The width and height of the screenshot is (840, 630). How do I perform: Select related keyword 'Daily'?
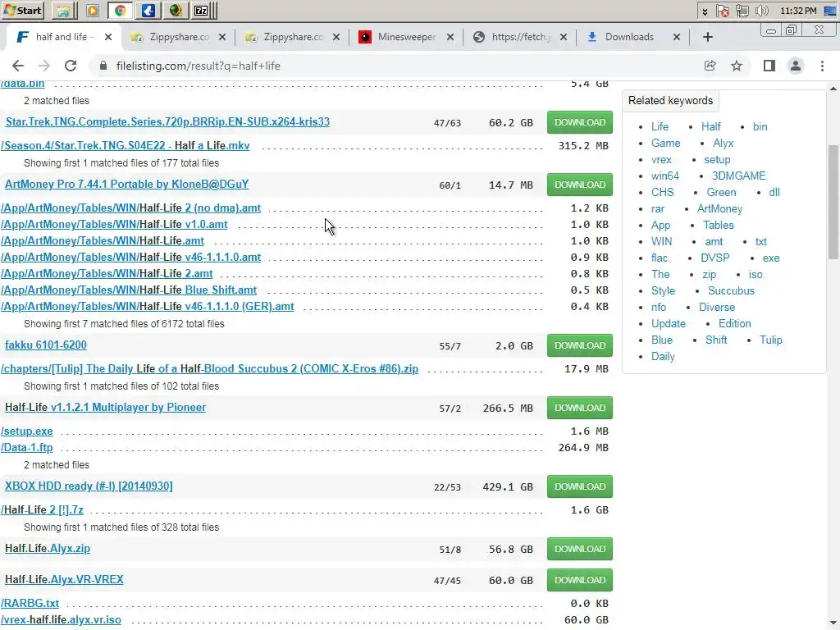tap(663, 356)
